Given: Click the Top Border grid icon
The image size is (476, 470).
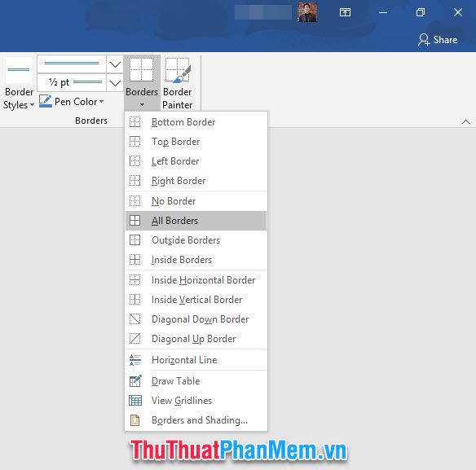Looking at the screenshot, I should pyautogui.click(x=134, y=142).
